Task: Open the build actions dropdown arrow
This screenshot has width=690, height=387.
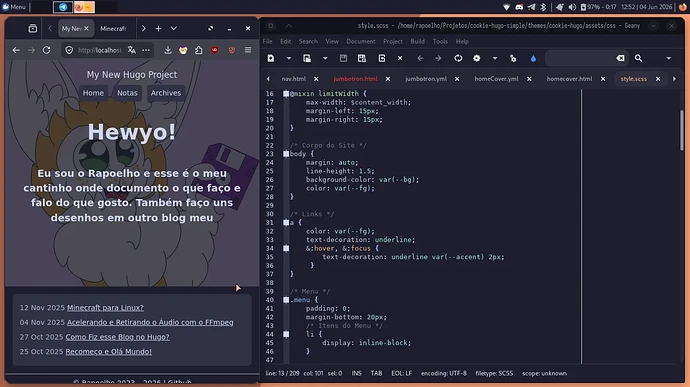Action: click(495, 58)
